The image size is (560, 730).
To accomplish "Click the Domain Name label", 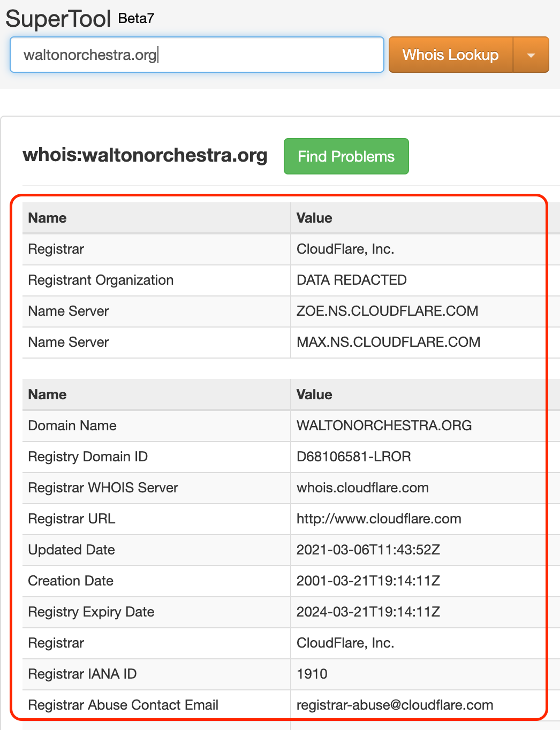I will (72, 425).
